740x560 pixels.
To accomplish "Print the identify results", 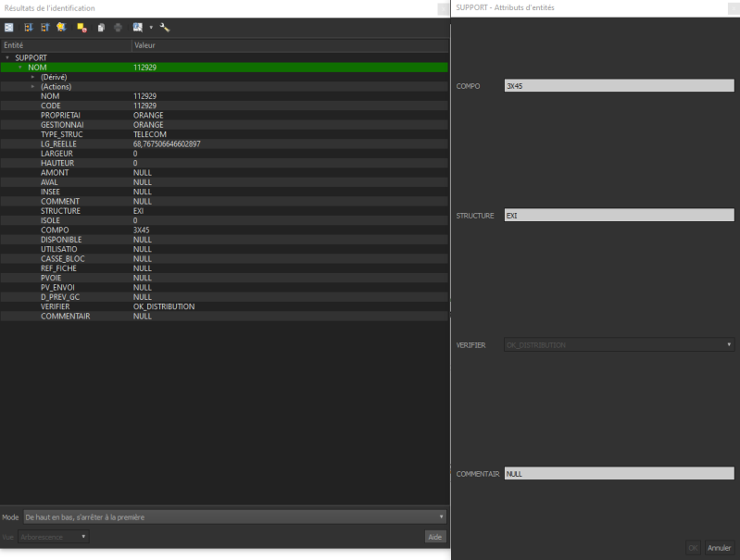I will 118,28.
